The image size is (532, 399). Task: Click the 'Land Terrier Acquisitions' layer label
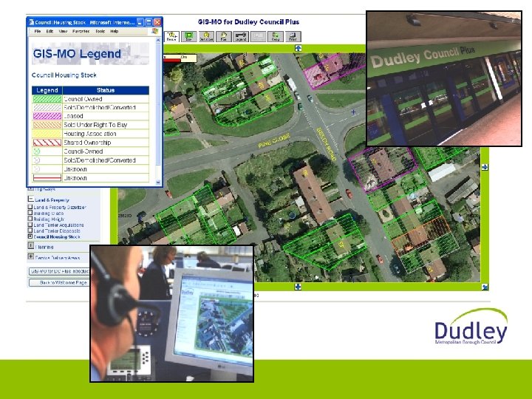point(58,225)
